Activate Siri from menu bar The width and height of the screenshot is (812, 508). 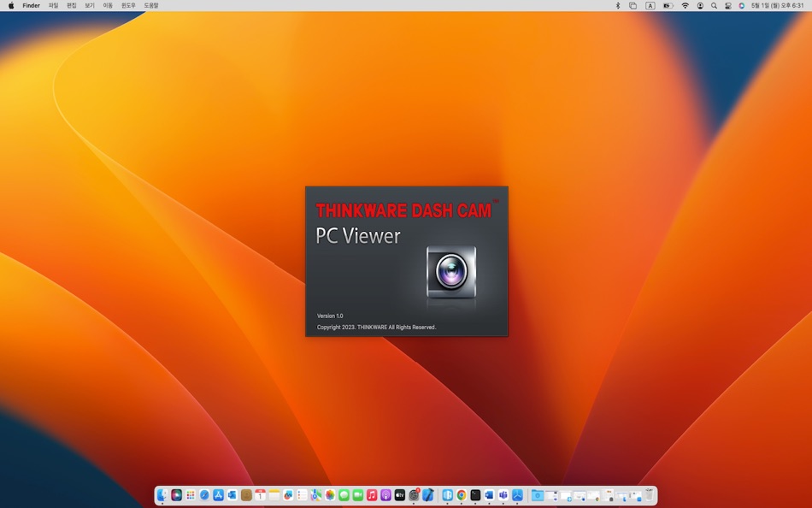(x=742, y=5)
